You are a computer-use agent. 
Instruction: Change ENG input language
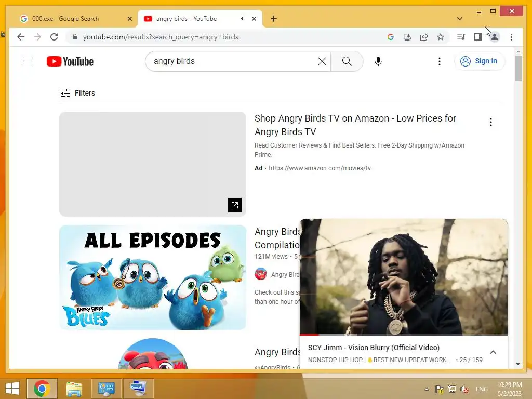click(x=482, y=389)
